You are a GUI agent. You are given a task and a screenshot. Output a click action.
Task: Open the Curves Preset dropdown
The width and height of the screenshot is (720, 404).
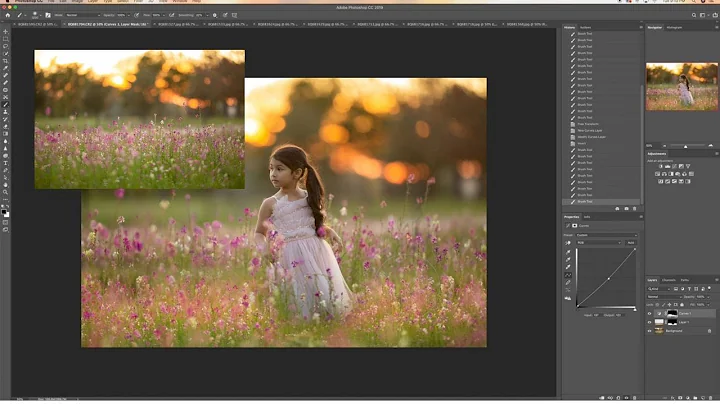(607, 235)
